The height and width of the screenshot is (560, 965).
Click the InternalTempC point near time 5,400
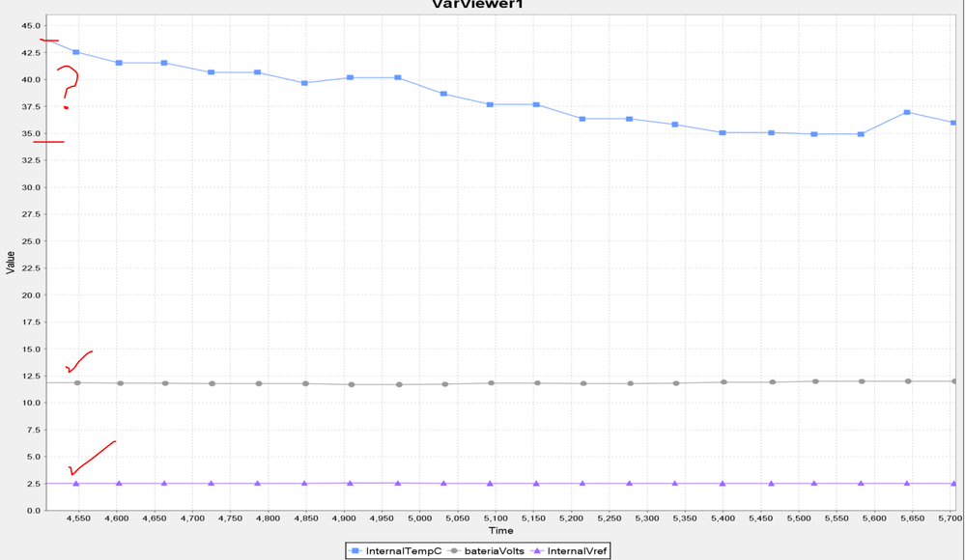[x=723, y=133]
